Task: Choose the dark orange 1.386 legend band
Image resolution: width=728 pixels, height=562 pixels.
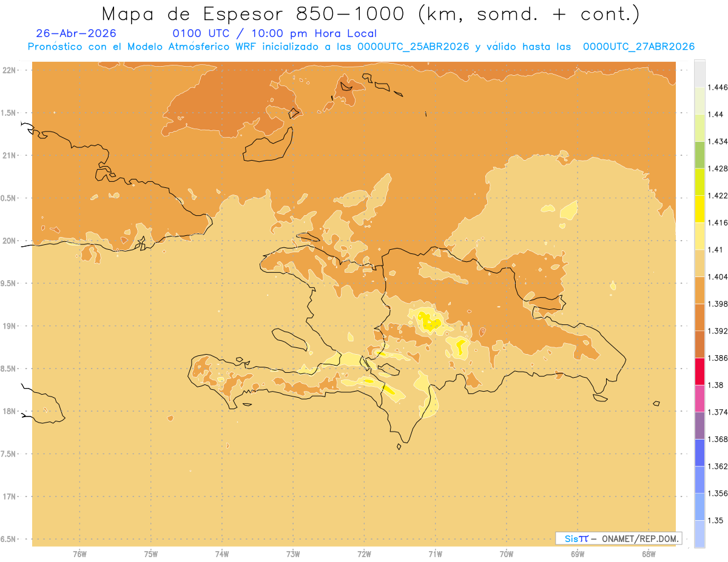Action: (699, 344)
